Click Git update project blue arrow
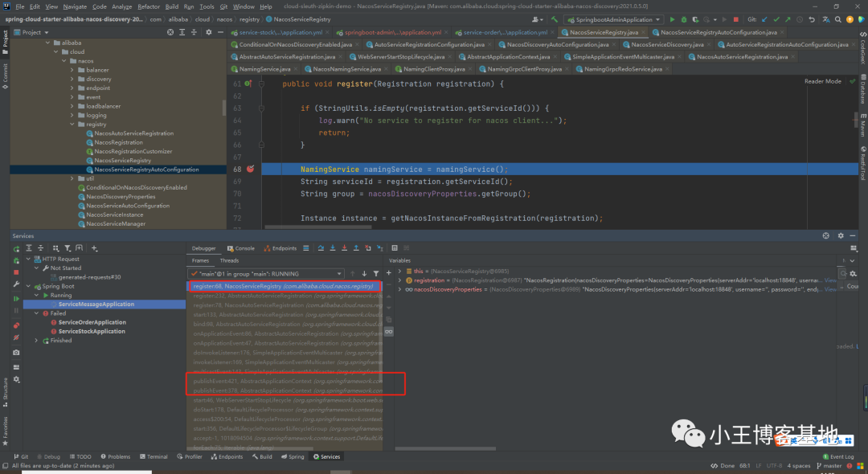Viewport: 868px width, 474px height. 764,19
